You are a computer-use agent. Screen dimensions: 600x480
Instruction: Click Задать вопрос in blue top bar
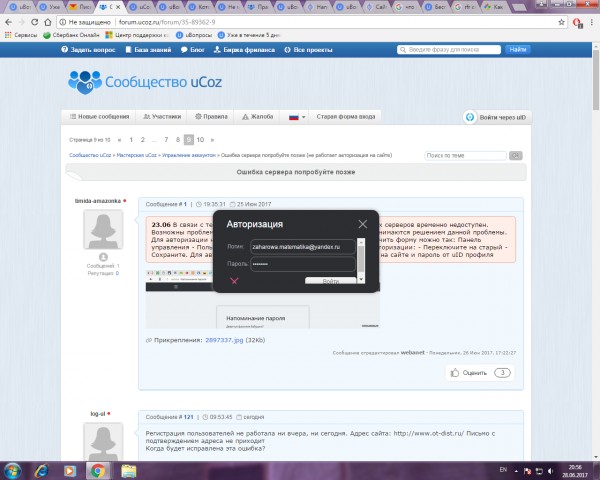point(88,50)
